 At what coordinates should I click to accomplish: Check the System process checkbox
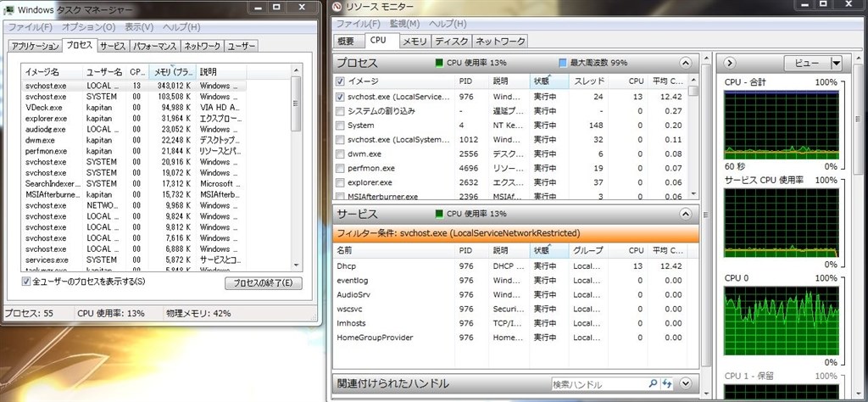tap(340, 126)
